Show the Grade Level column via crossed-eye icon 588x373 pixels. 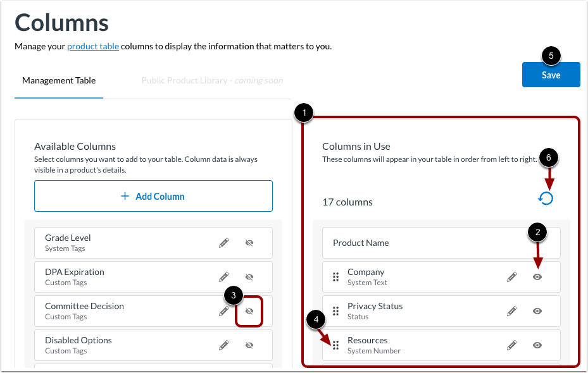pos(249,243)
